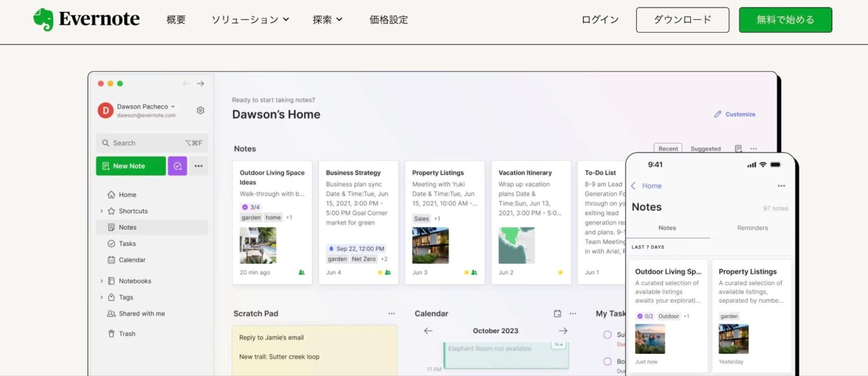Click the Sep 22, 12:00 PM reminder
This screenshot has height=376, width=868.
[357, 249]
